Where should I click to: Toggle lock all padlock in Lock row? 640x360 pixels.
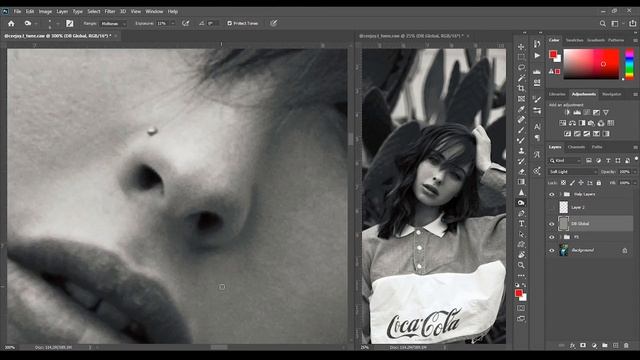(599, 183)
